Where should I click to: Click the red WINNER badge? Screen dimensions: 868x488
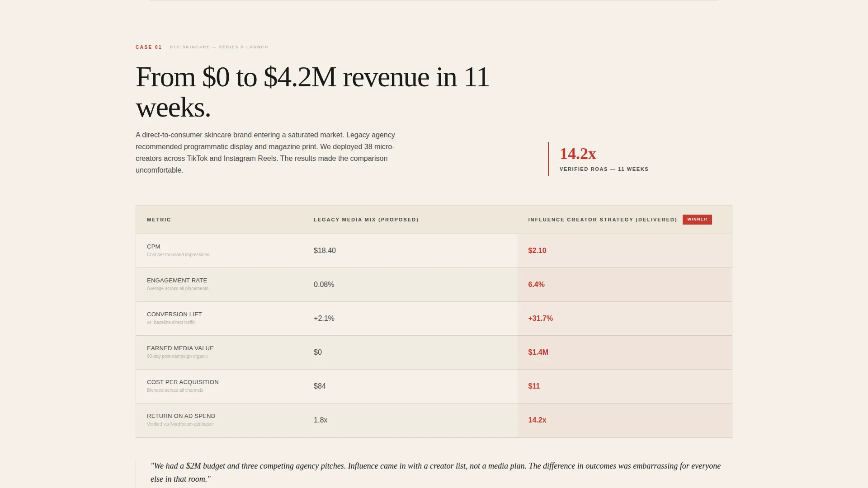point(697,220)
